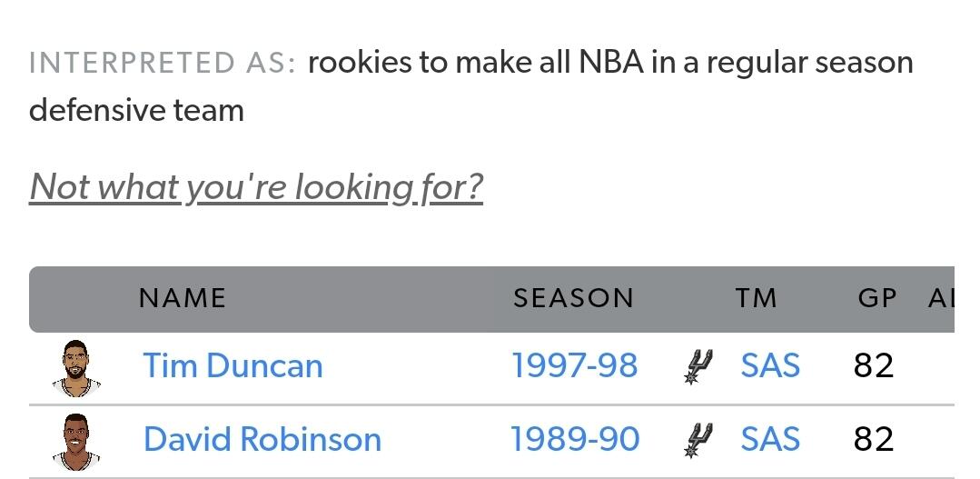
Task: Sort table by SEASON column header
Action: click(574, 298)
